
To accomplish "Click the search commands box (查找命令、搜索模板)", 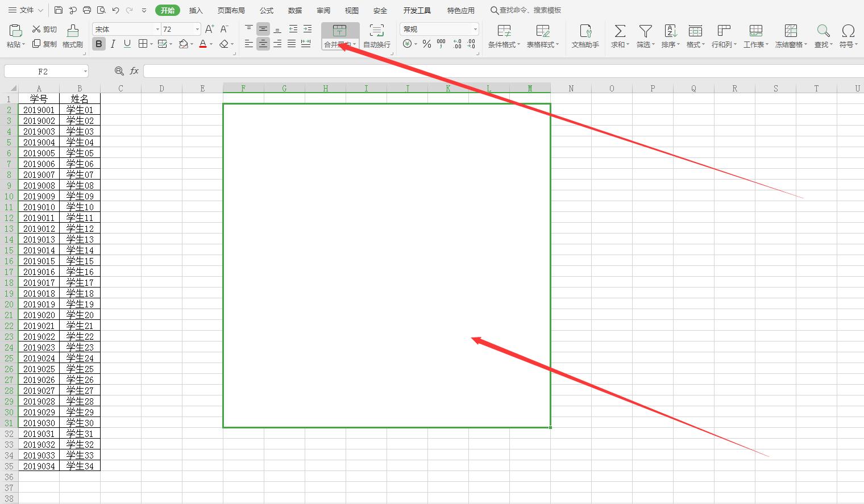I will click(x=526, y=10).
